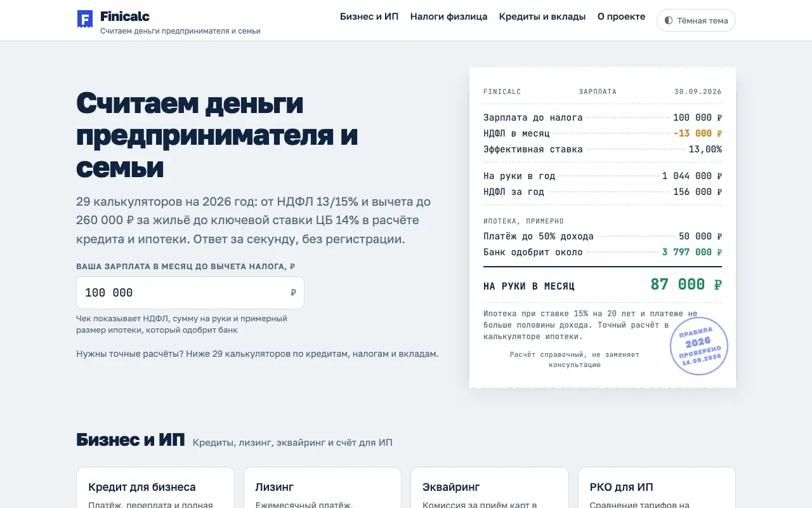
Task: Click the ruble sign inside salary field
Action: click(293, 293)
